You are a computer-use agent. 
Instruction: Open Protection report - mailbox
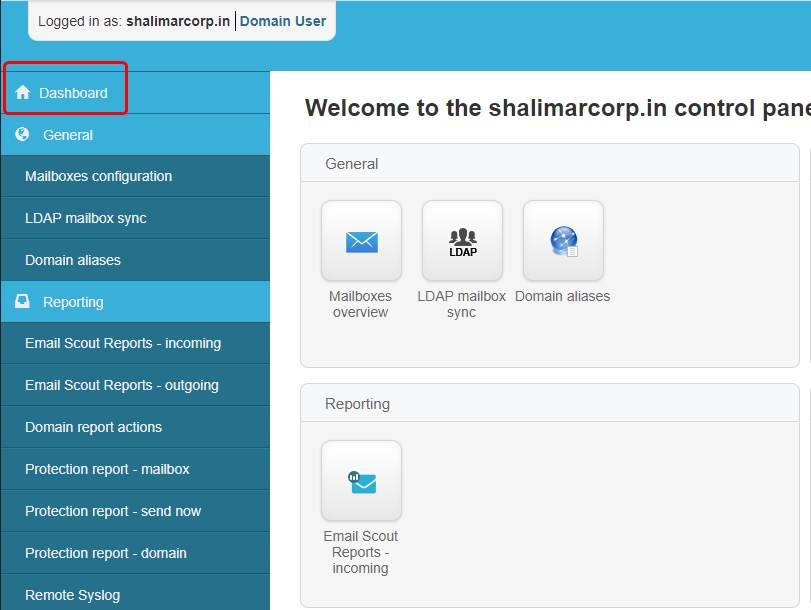click(107, 470)
